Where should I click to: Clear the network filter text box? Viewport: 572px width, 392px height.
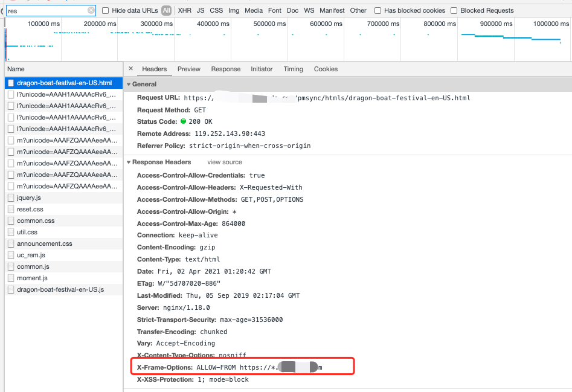click(x=91, y=11)
